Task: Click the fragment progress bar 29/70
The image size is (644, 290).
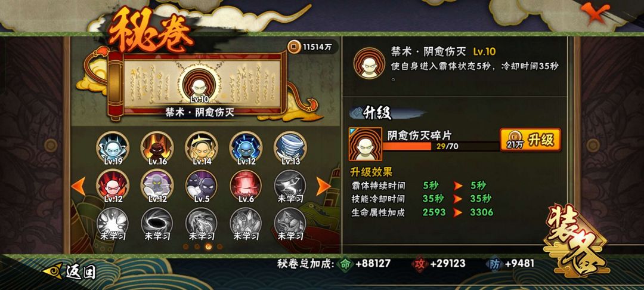Action: coord(441,146)
